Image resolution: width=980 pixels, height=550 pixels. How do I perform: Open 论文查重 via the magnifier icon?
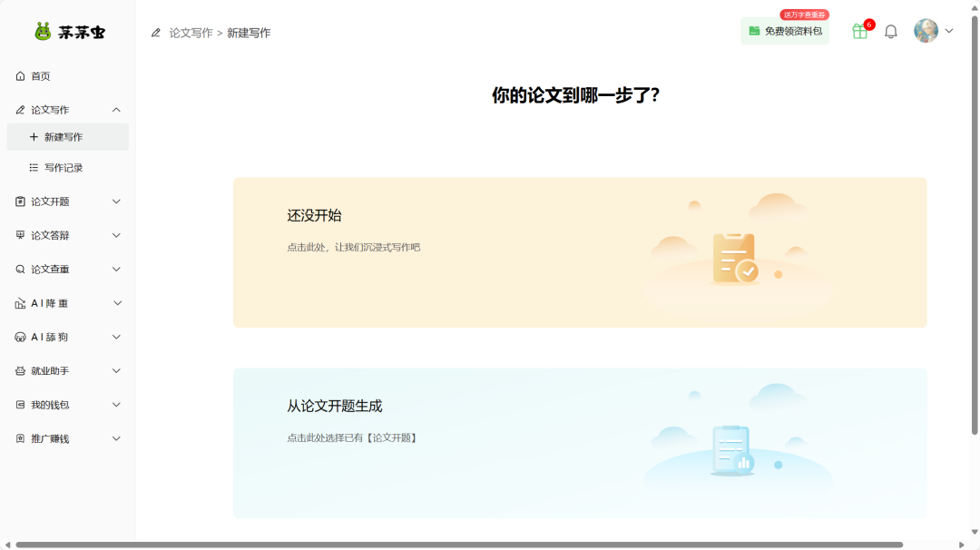click(x=20, y=269)
